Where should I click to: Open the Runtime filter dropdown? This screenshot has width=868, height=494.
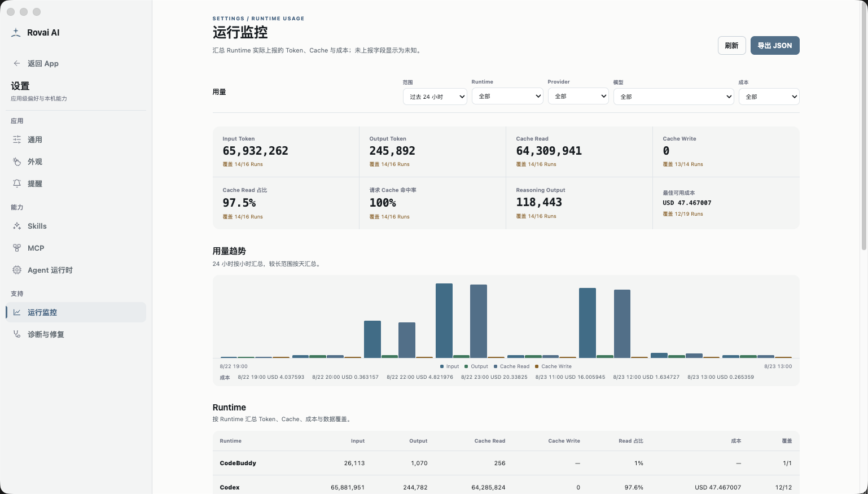[507, 96]
